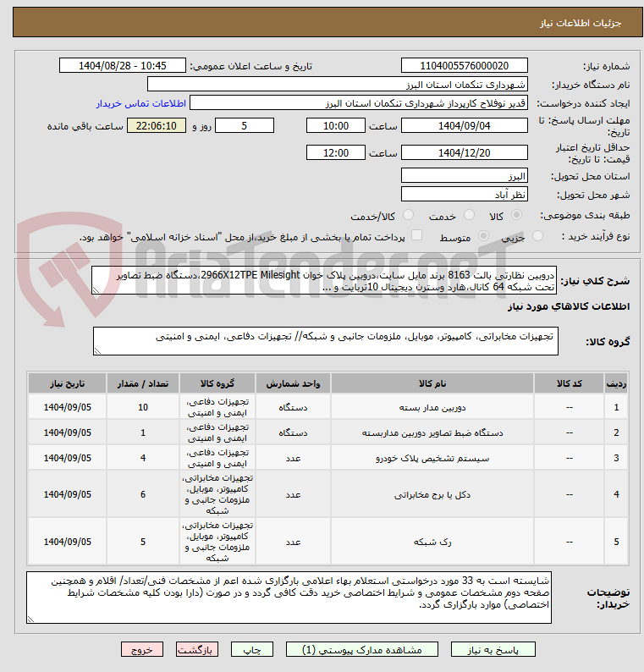Open اطلاعات تماس خریدار link
644x672 pixels.
click(141, 104)
